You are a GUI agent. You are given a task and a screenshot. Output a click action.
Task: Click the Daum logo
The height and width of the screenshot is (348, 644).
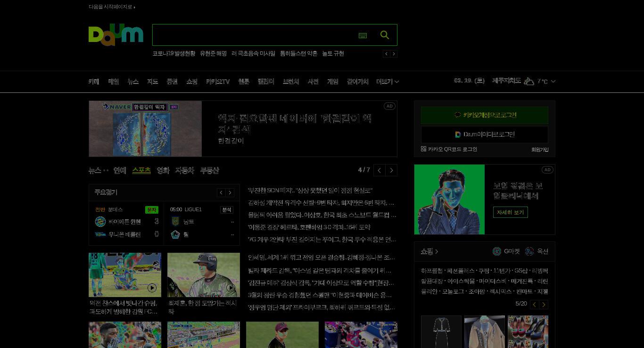point(116,35)
